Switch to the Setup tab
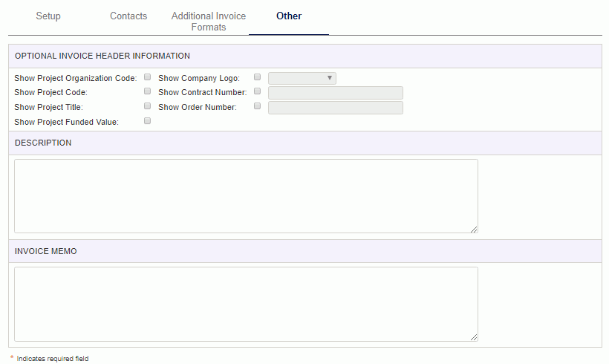609x364 pixels. (x=48, y=16)
